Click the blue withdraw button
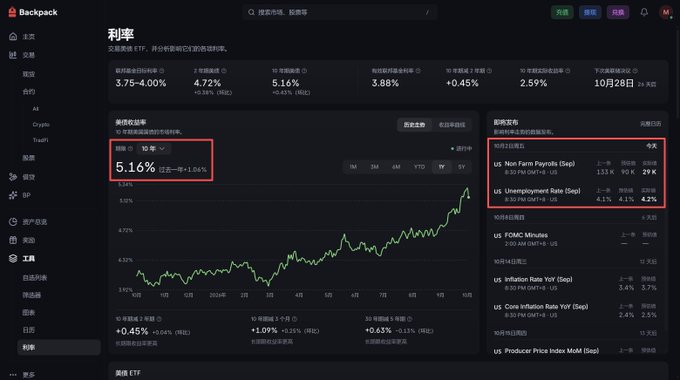The image size is (680, 380). tap(590, 12)
